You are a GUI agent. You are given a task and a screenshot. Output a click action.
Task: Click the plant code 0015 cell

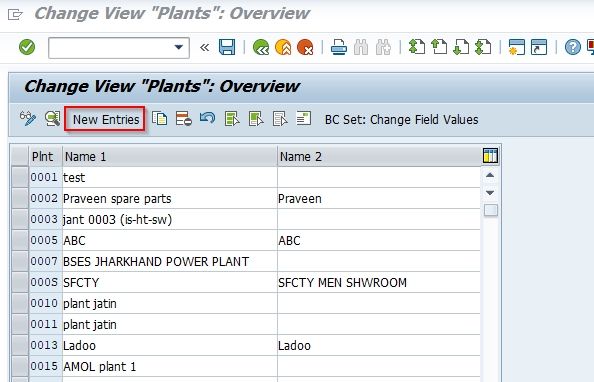click(x=45, y=366)
